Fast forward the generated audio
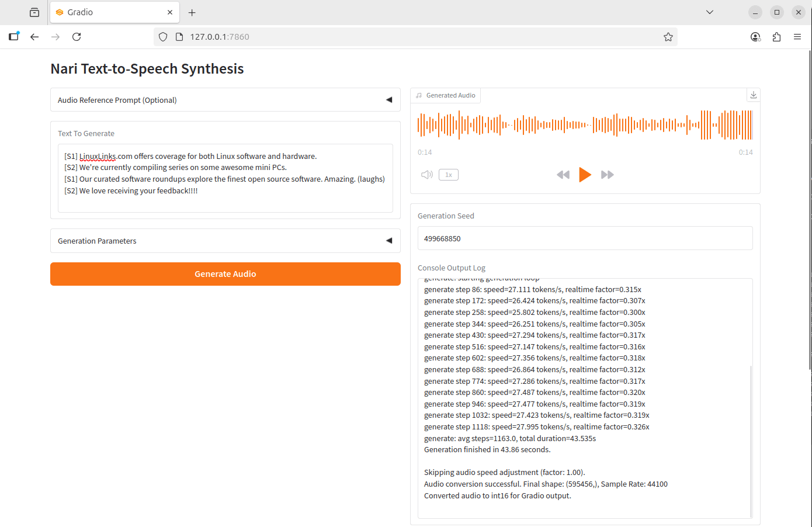This screenshot has height=527, width=812. (607, 175)
